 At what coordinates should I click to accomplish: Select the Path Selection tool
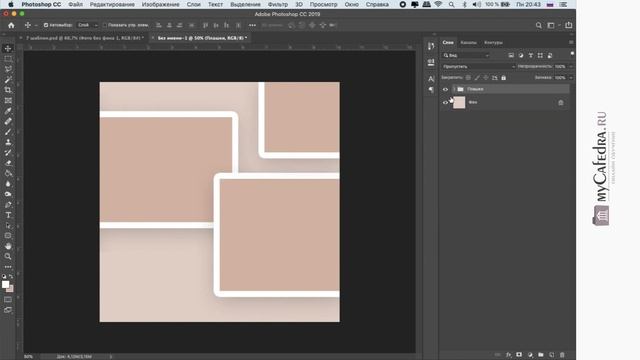(8, 225)
